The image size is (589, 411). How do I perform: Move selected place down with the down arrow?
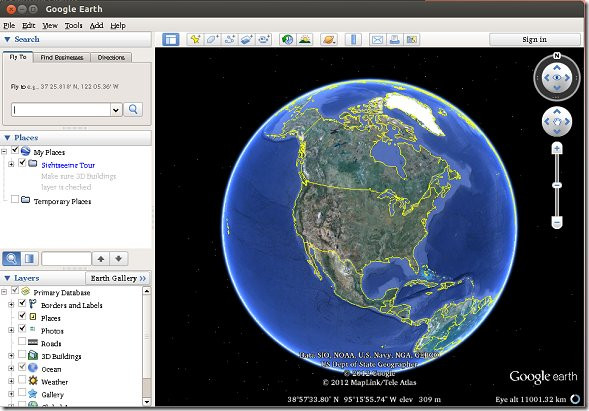click(x=118, y=258)
